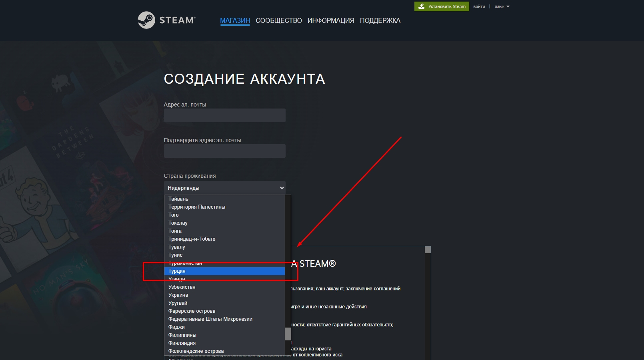The height and width of the screenshot is (360, 644).
Task: Select Тувалу in the country list
Action: (x=224, y=247)
